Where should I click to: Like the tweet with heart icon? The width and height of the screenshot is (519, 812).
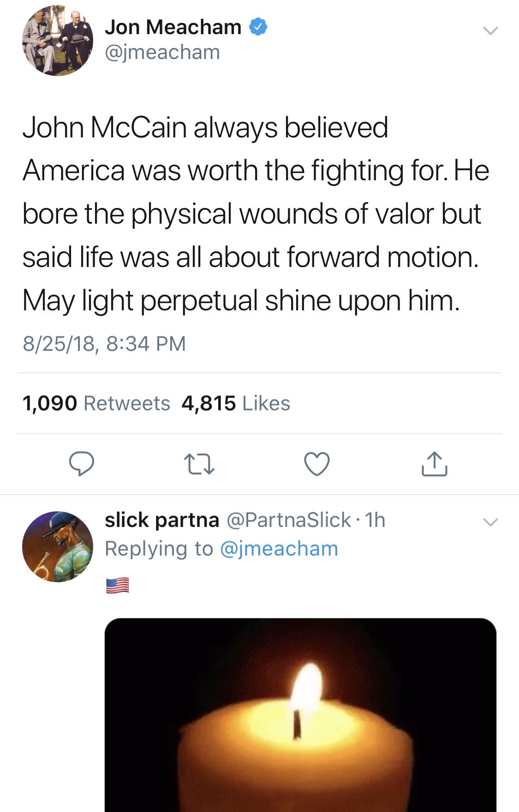(317, 464)
